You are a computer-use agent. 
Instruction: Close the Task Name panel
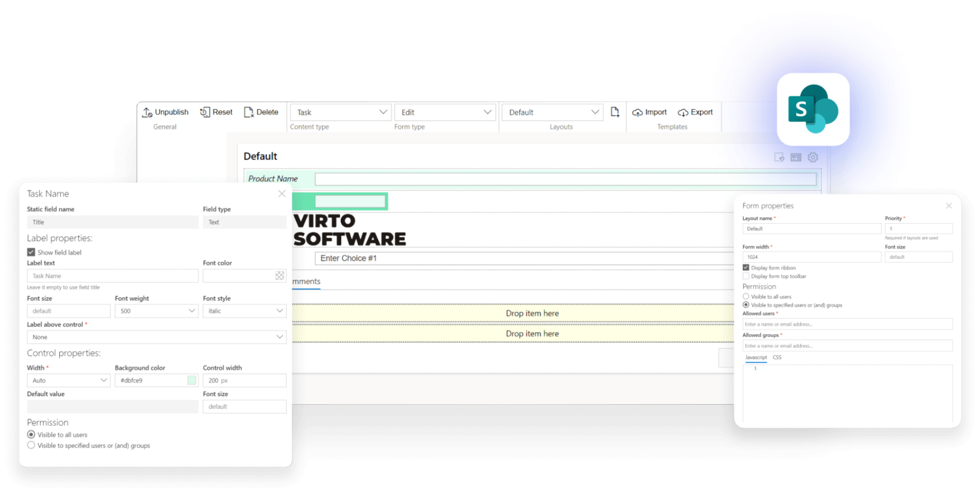pos(282,194)
